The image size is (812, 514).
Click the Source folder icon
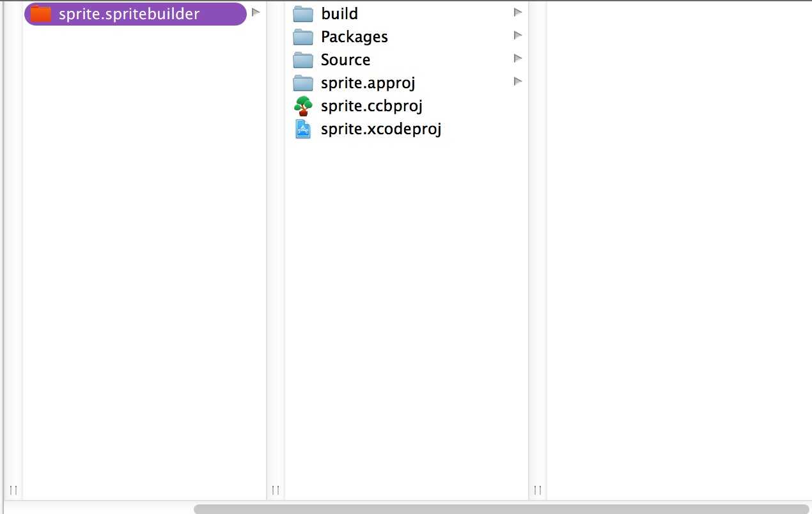coord(303,59)
